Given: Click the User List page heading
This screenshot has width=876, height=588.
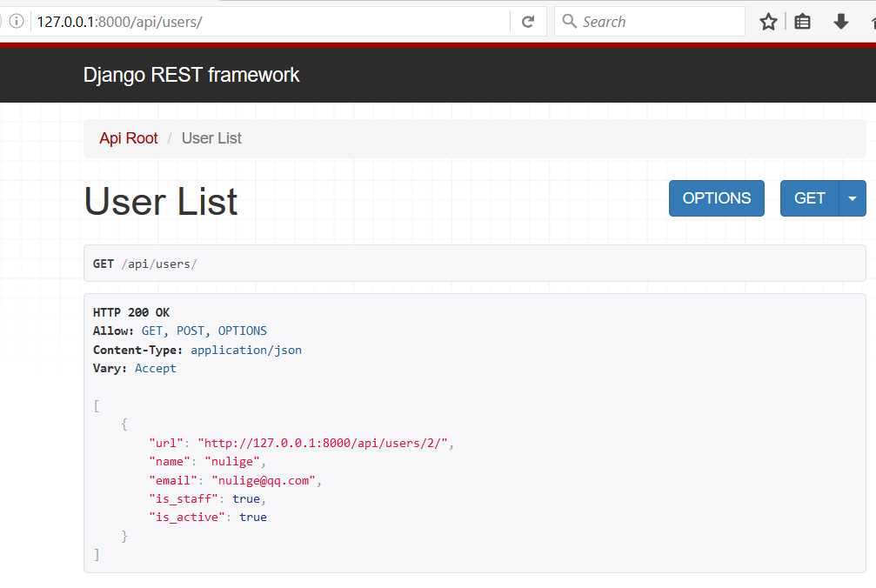Looking at the screenshot, I should tap(161, 201).
